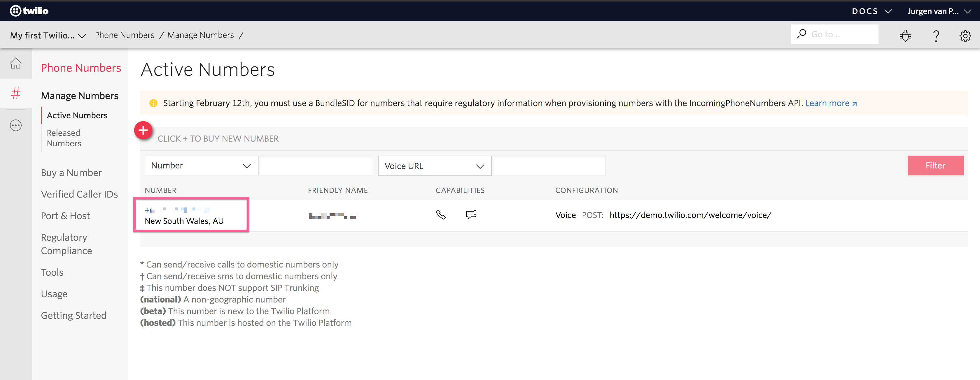Viewport: 980px width, 380px height.
Task: Click CLICK + TO BUY NEW NUMBER text
Action: (x=218, y=138)
